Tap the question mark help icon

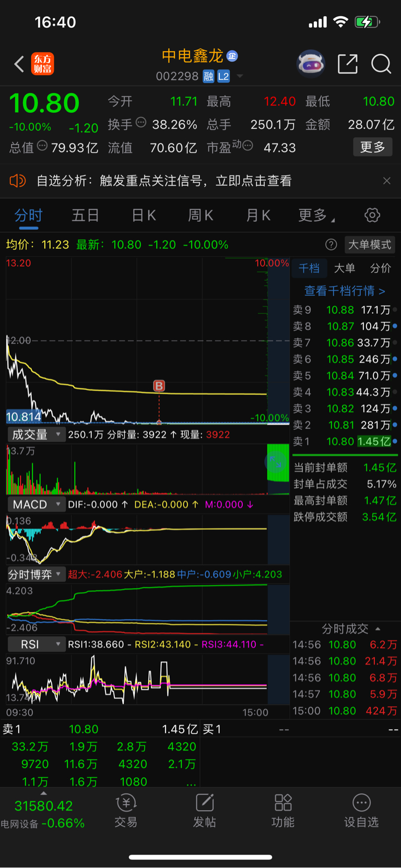pos(331,244)
